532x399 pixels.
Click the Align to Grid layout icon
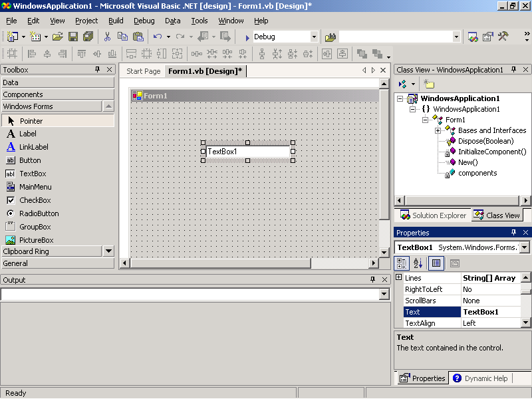(x=12, y=54)
